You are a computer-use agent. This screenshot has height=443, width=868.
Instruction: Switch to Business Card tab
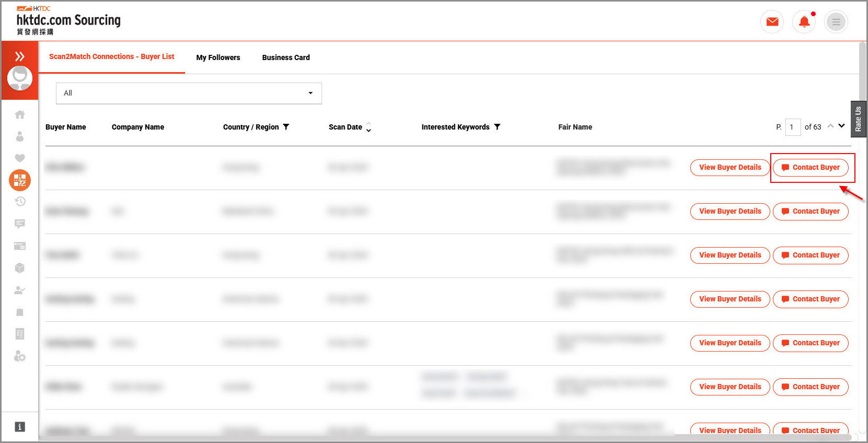coord(286,57)
